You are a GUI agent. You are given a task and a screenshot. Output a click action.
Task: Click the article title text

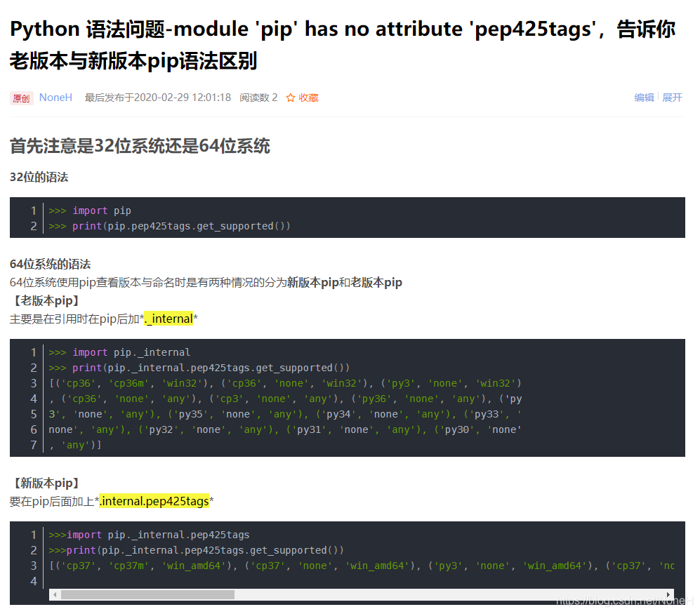click(x=343, y=45)
